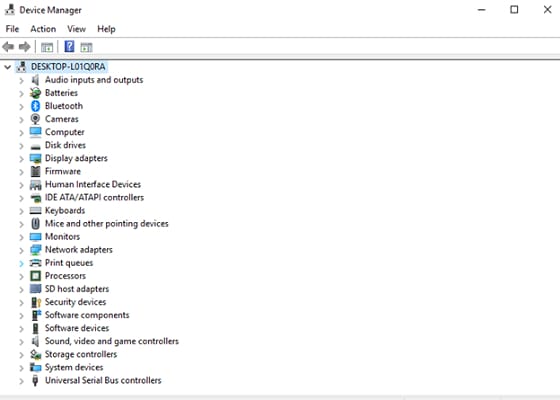Select Security devices label
Screen dimensions: 560x400
tap(75, 302)
